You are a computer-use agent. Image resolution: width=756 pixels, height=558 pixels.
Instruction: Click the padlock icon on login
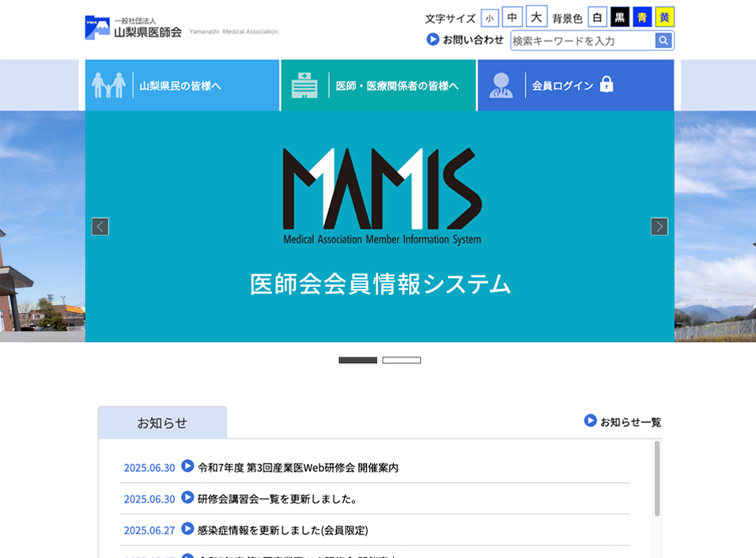[606, 85]
